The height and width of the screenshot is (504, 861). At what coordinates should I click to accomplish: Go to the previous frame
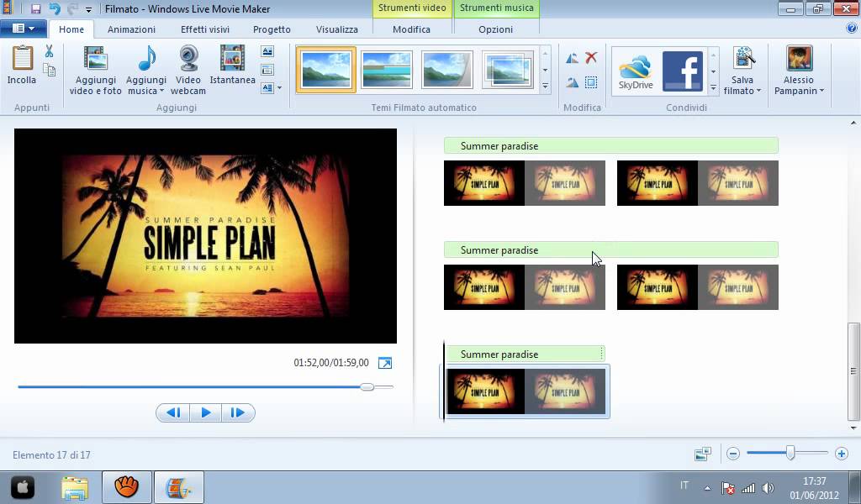coord(173,413)
